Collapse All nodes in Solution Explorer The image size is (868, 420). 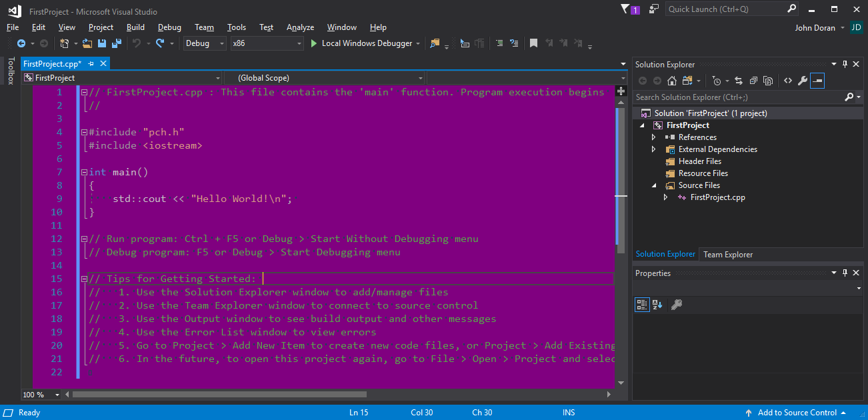coord(753,81)
